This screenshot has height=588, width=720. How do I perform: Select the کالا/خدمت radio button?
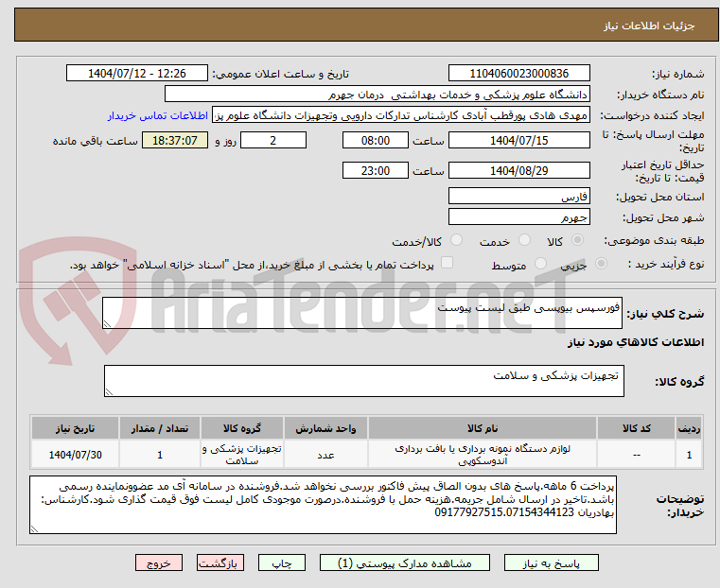click(x=456, y=240)
